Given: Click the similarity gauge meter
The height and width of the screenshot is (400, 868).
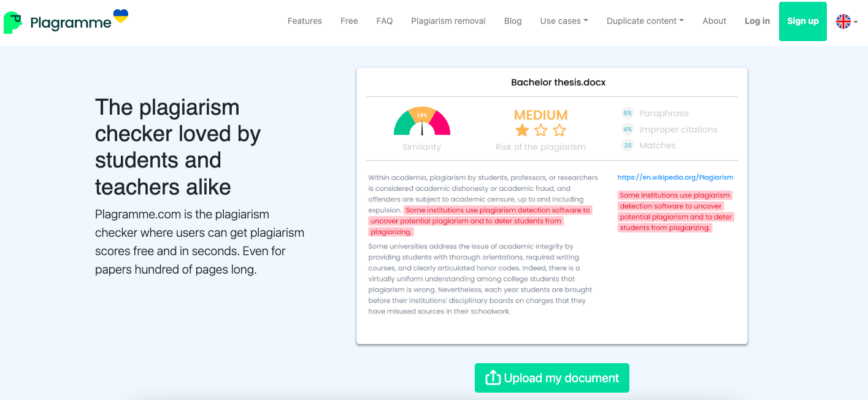Looking at the screenshot, I should coord(421,122).
